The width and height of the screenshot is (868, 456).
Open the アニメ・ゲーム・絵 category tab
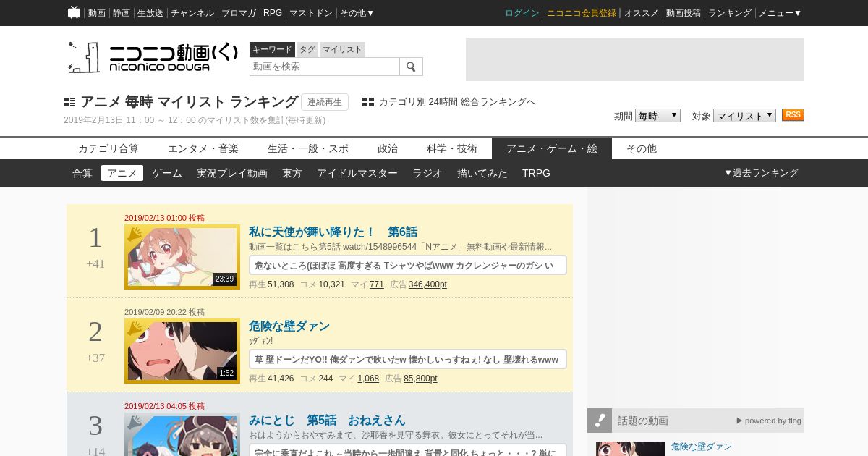552,148
